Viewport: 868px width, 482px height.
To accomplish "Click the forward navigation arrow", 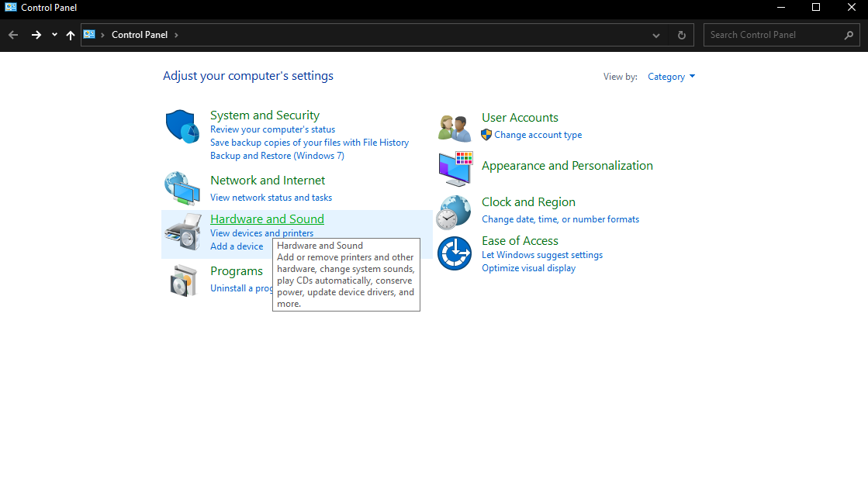I will click(36, 35).
